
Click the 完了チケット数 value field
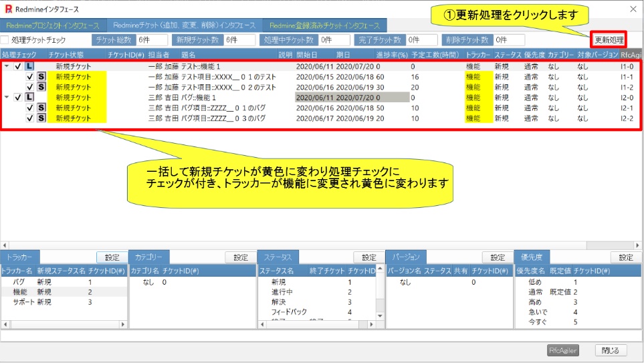[422, 40]
